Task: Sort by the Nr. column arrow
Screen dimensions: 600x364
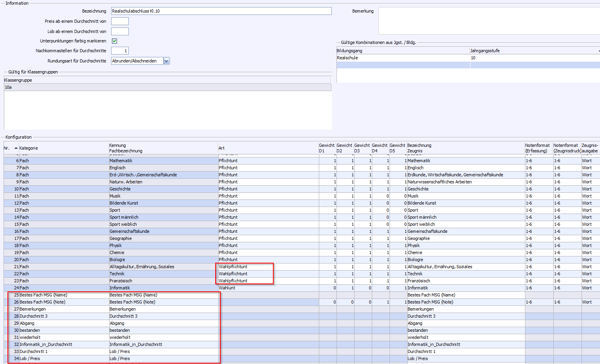Action: pos(16,148)
